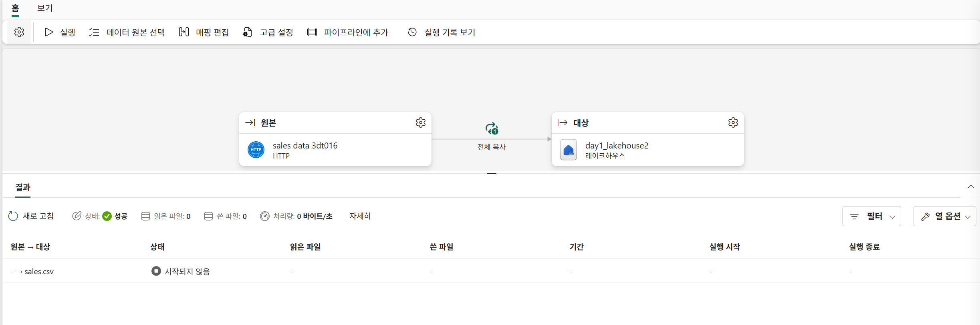Open gear settings on 원본 source card

point(420,122)
